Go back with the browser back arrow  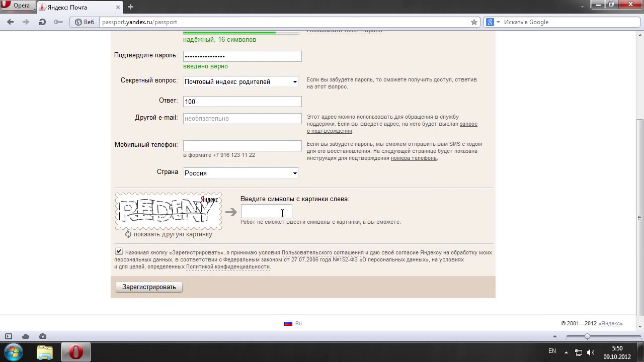10,22
